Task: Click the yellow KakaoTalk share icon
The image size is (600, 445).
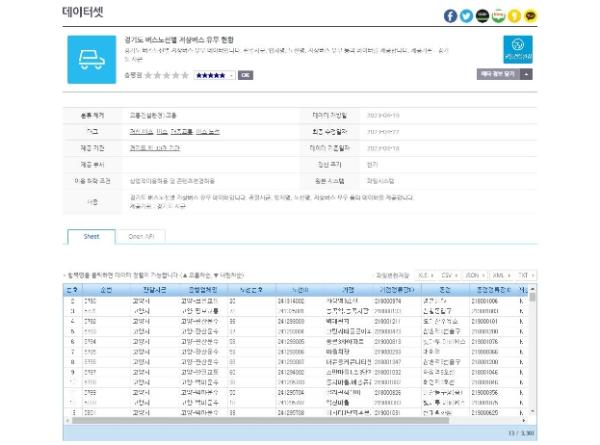Action: (x=530, y=16)
